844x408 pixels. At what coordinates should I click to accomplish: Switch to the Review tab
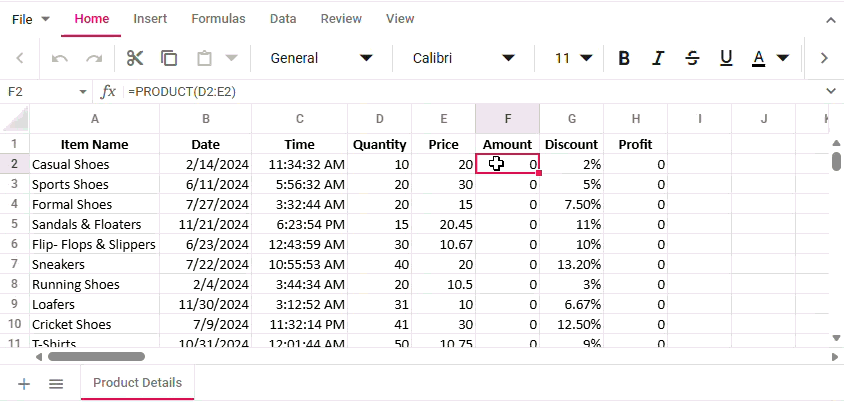341,19
